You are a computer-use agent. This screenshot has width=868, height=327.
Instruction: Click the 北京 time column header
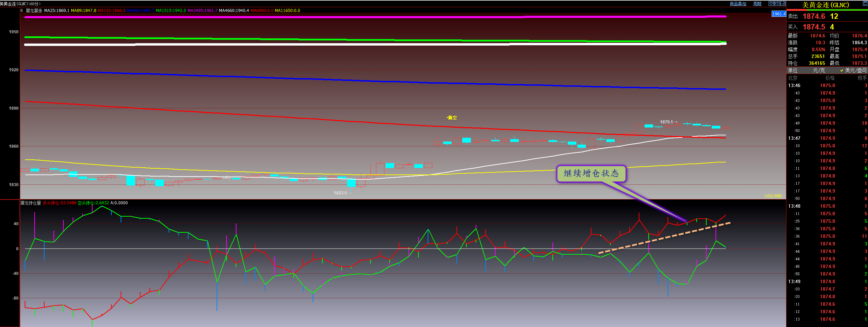793,78
